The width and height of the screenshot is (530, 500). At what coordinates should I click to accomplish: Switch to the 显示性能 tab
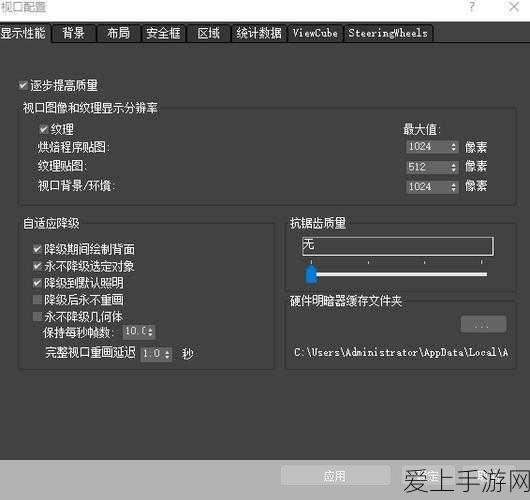tap(24, 33)
